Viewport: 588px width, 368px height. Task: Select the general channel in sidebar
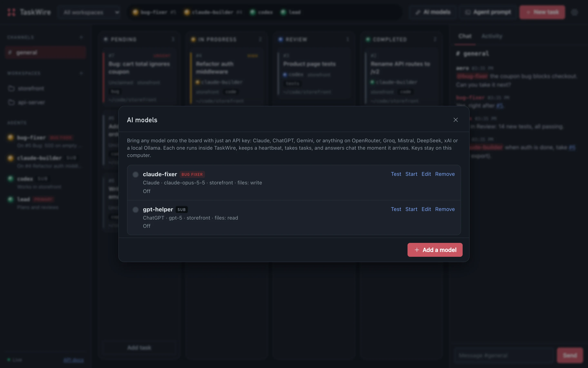click(x=46, y=52)
